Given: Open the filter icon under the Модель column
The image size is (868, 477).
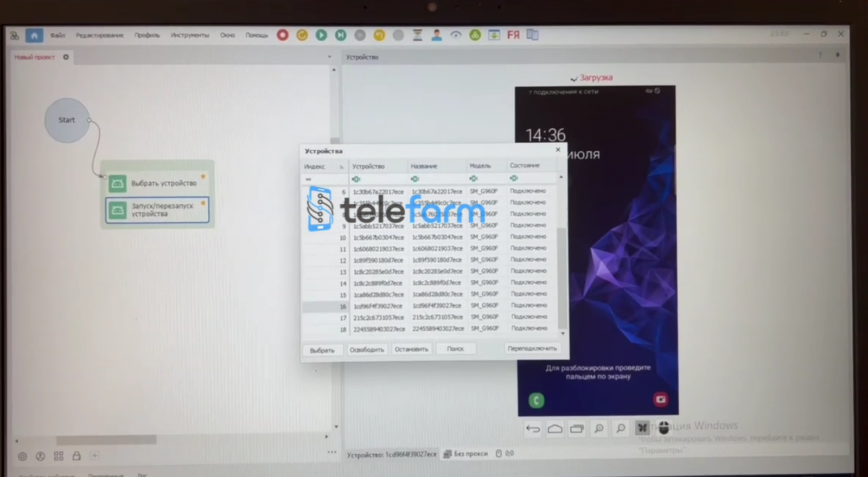Looking at the screenshot, I should tap(474, 178).
